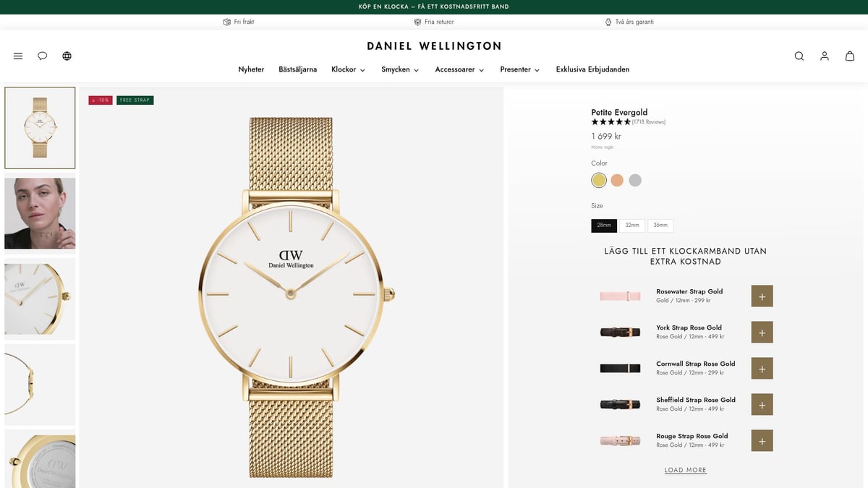The width and height of the screenshot is (868, 488).
Task: Open search with the magnifier icon
Action: (799, 56)
